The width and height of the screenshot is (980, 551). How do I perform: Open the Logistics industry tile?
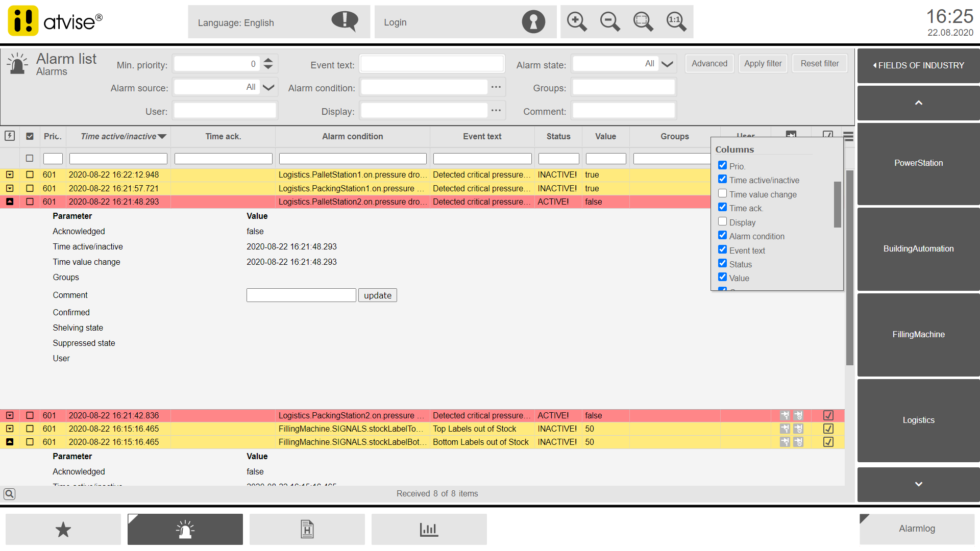tap(919, 420)
